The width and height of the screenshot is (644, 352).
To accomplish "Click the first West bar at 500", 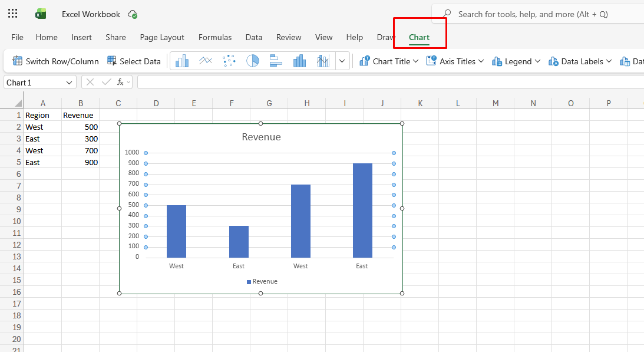I will (x=176, y=232).
